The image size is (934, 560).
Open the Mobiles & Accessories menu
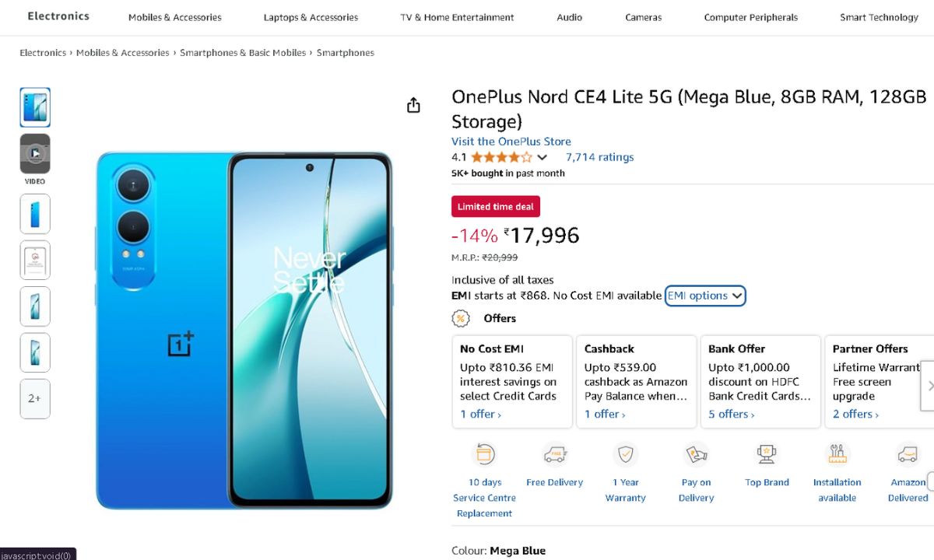coord(174,17)
